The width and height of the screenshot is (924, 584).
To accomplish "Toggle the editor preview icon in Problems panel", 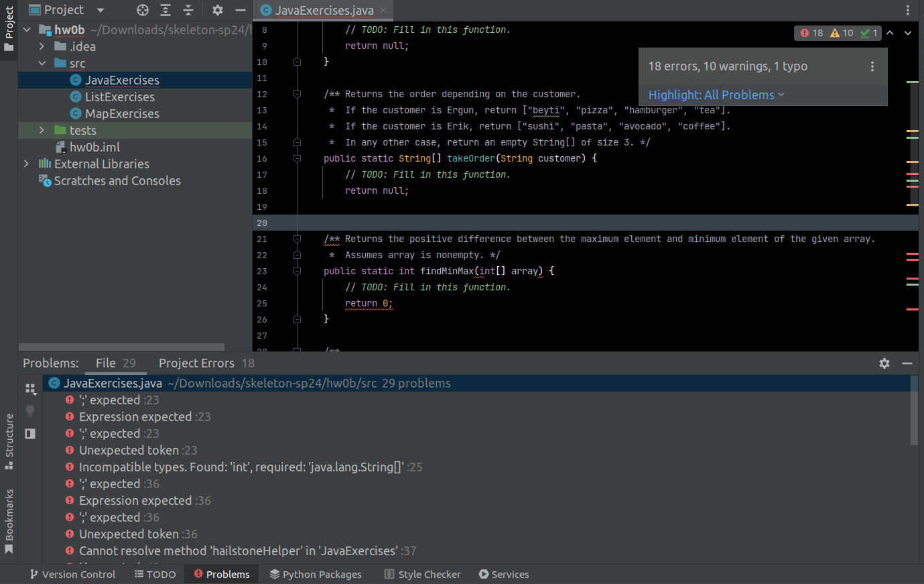I will click(x=29, y=434).
